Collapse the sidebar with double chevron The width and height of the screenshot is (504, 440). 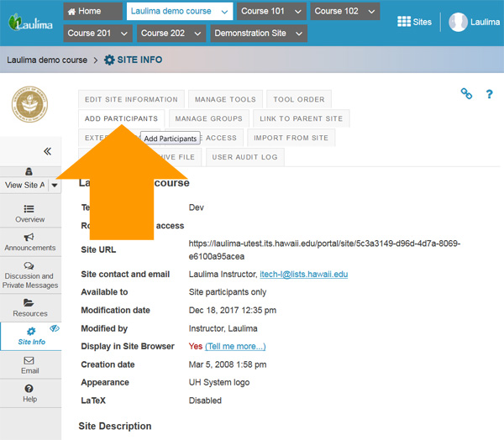point(48,151)
